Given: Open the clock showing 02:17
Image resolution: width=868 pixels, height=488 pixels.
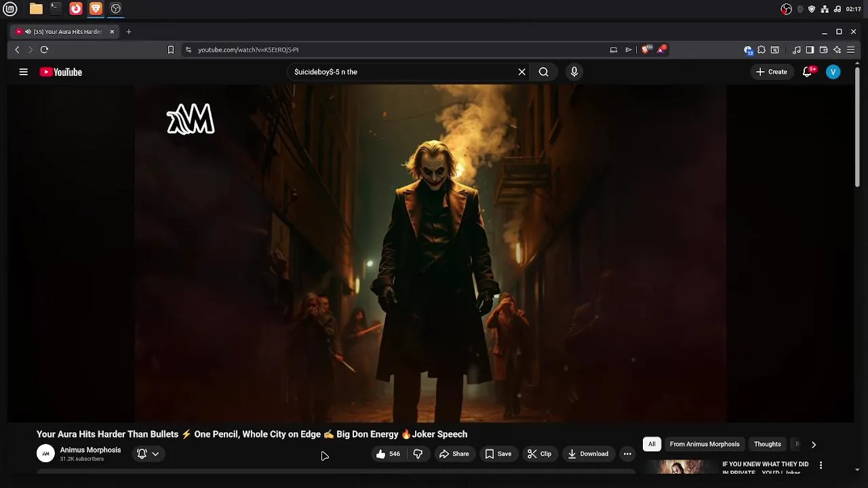Looking at the screenshot, I should (853, 9).
